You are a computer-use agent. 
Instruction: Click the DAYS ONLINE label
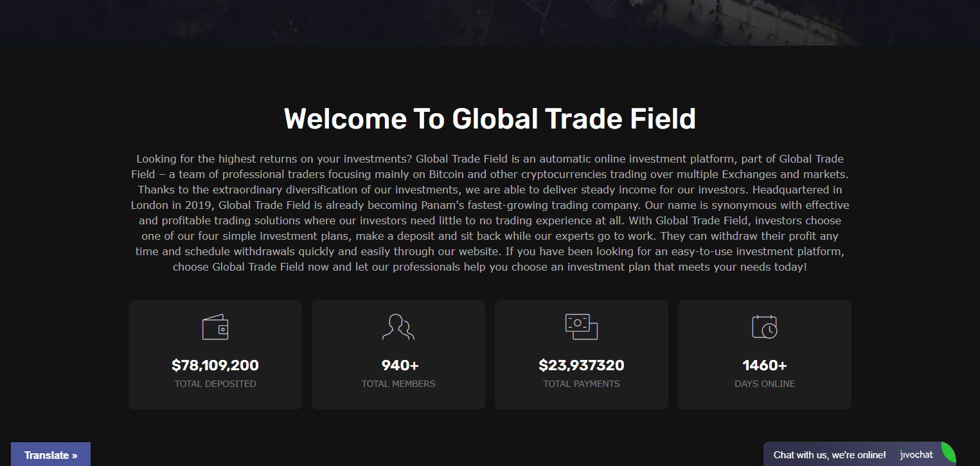pos(765,384)
